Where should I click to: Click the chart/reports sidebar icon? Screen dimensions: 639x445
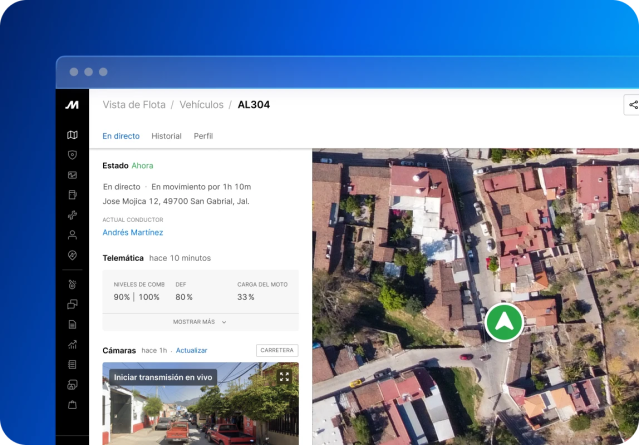[72, 345]
